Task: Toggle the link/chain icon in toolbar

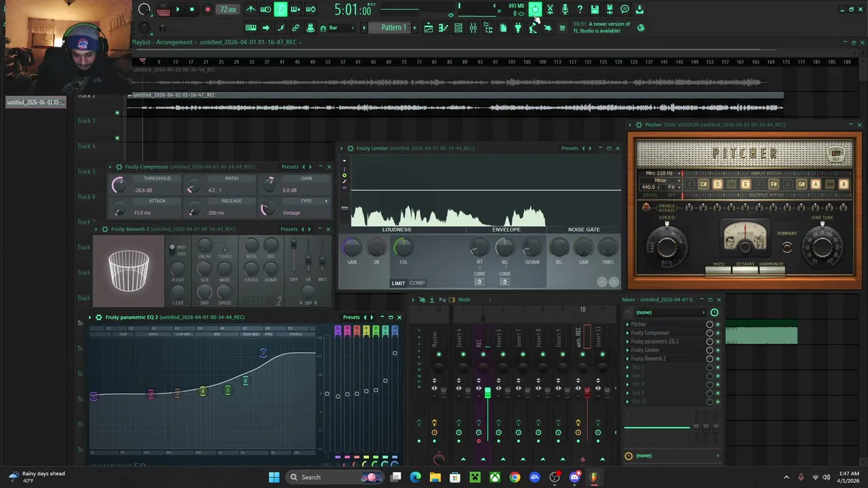Action: pos(296,28)
